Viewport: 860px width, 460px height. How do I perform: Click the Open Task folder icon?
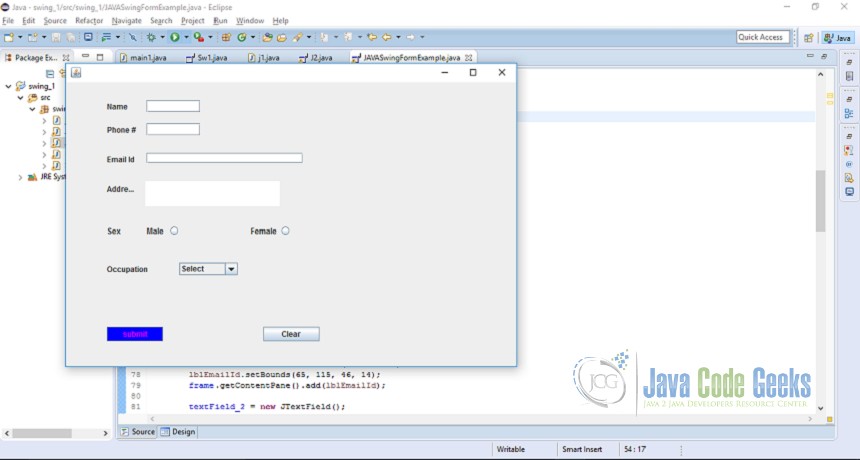(x=281, y=37)
